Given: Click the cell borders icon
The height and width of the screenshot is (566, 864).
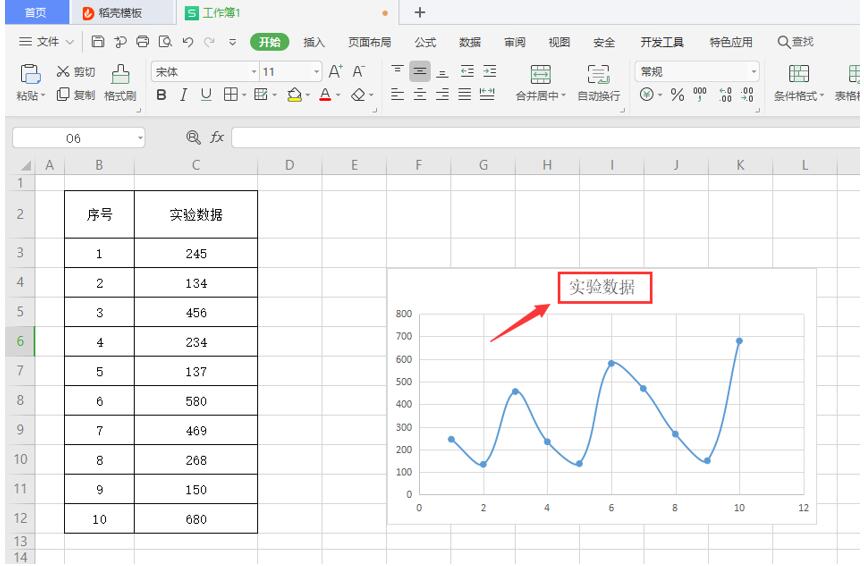Looking at the screenshot, I should pos(230,95).
